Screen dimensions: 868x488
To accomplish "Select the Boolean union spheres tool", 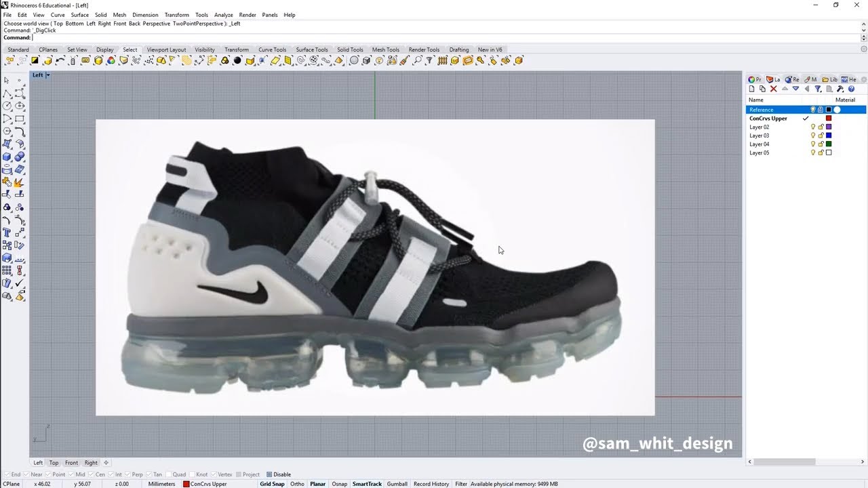I will [x=20, y=157].
